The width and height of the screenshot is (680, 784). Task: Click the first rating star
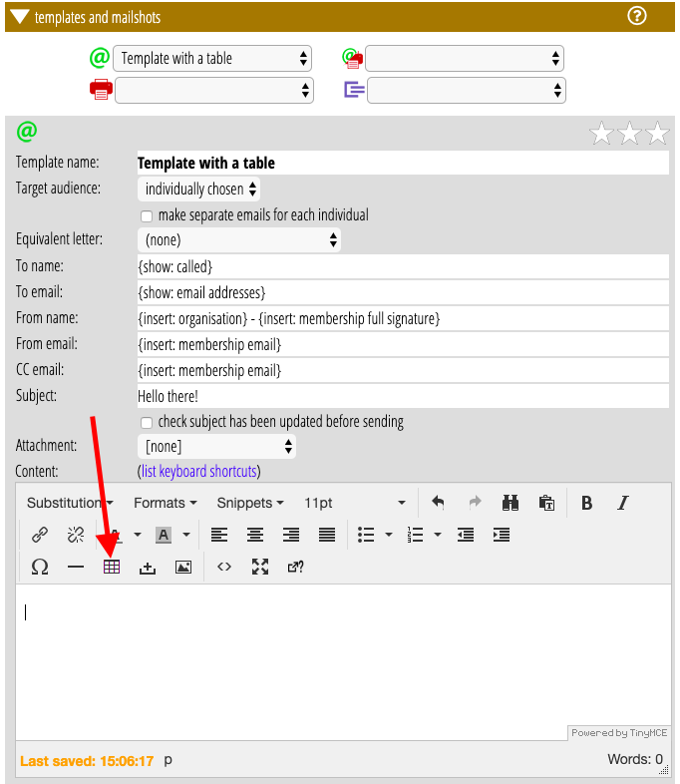click(601, 133)
